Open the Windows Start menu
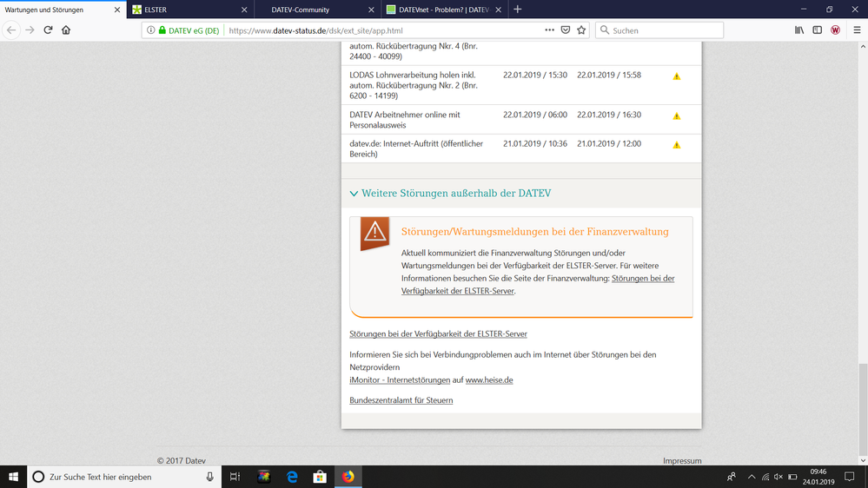This screenshot has height=488, width=868. [13, 477]
